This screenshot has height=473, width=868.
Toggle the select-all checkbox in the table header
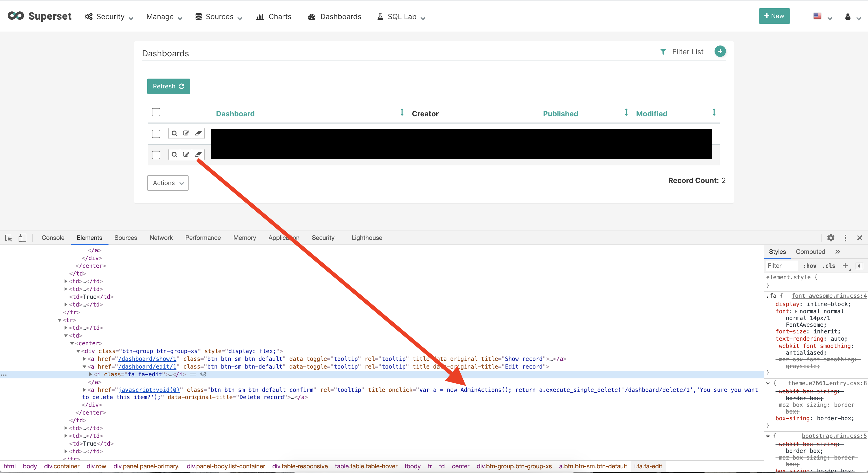tap(156, 112)
